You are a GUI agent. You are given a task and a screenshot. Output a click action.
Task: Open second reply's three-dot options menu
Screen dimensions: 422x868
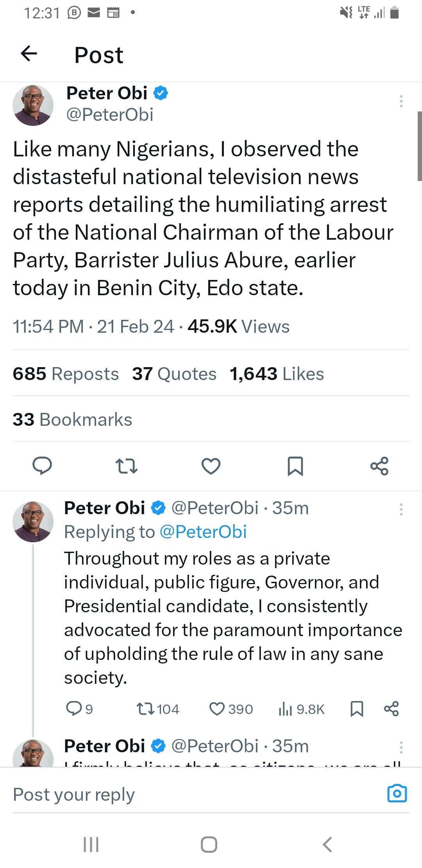click(401, 747)
